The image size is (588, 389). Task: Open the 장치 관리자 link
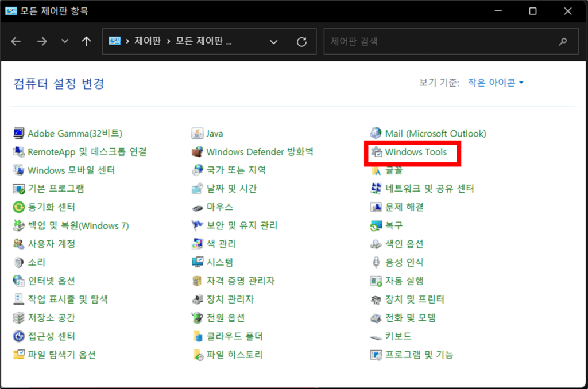[230, 299]
